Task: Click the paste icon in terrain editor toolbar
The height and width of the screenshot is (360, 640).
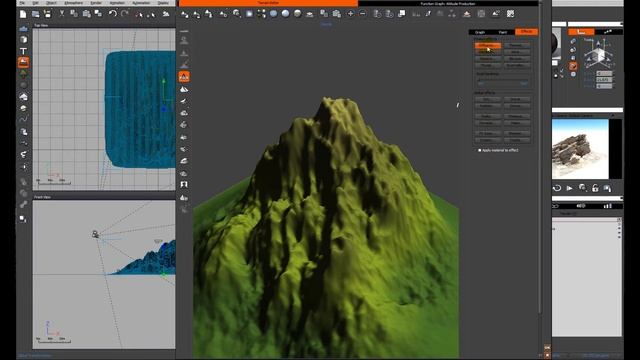Action: [336, 14]
